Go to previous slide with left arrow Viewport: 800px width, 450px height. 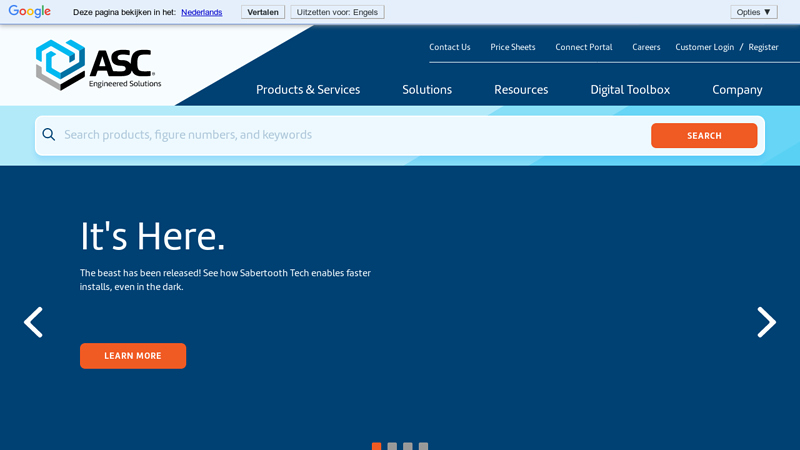pyautogui.click(x=33, y=322)
